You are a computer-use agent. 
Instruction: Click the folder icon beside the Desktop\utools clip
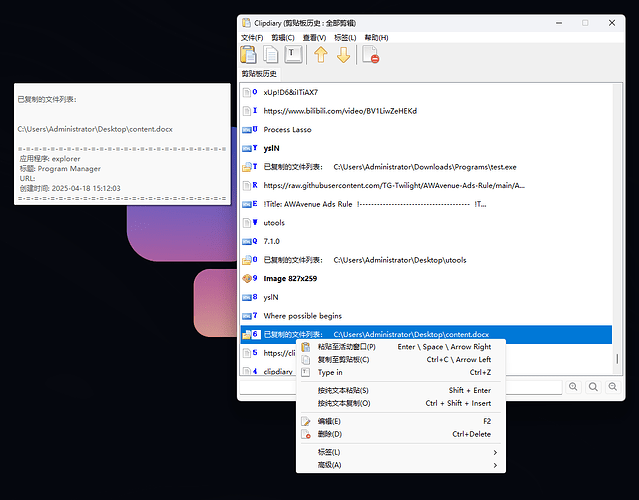click(247, 260)
